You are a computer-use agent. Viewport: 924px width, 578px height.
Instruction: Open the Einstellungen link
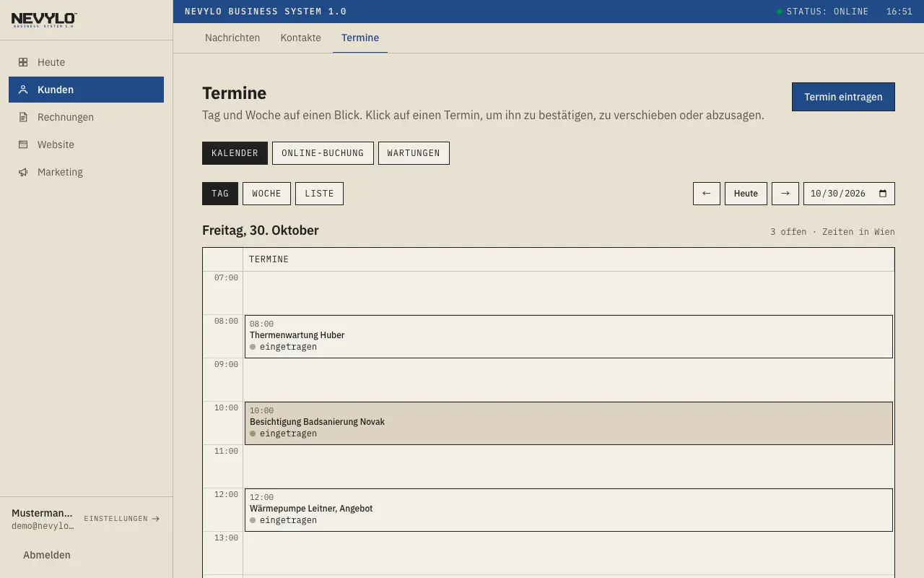coord(122,519)
